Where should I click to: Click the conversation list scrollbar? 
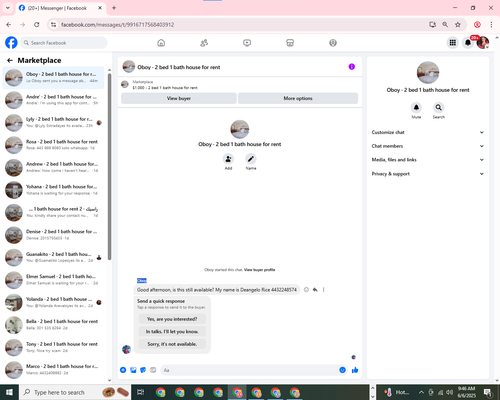click(109, 167)
